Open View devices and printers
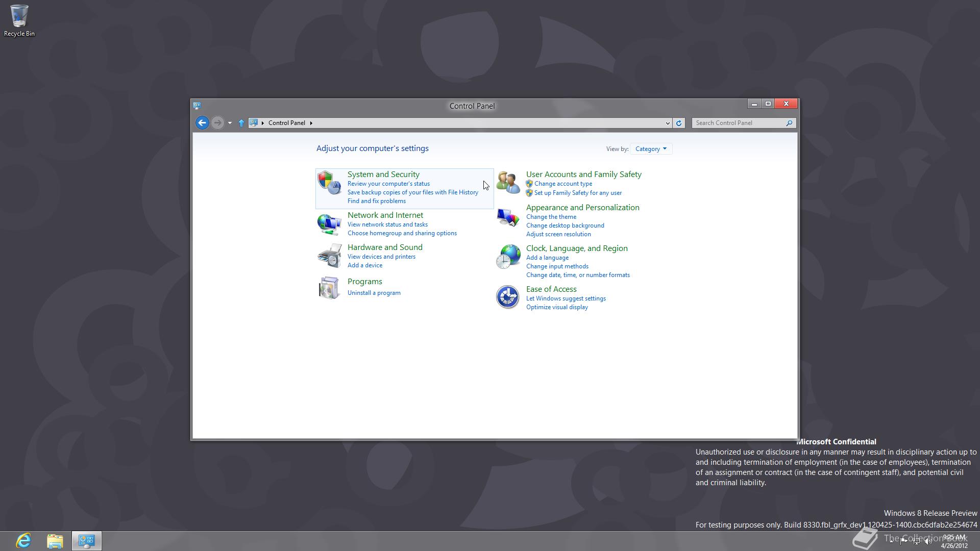 coord(381,257)
